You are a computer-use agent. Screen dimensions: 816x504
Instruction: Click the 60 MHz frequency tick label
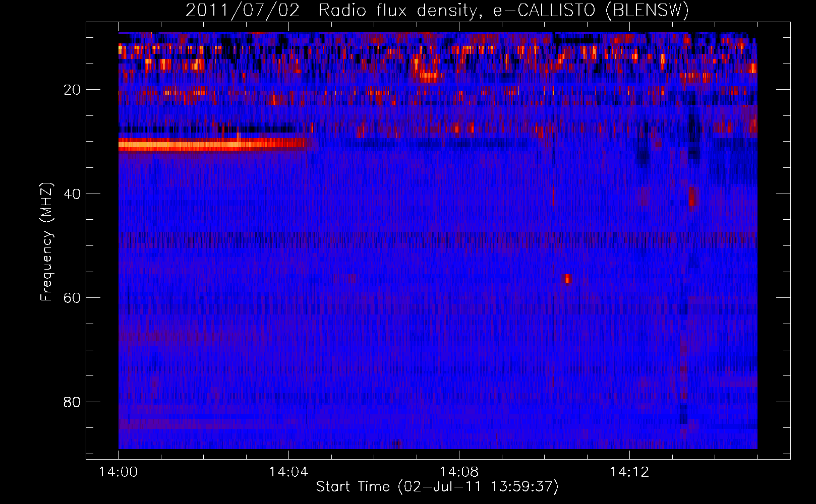(x=73, y=298)
